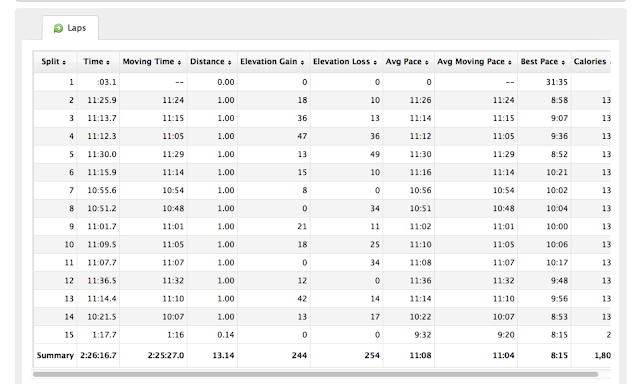
Task: Select split 14 time '10:21.5'
Action: click(102, 317)
